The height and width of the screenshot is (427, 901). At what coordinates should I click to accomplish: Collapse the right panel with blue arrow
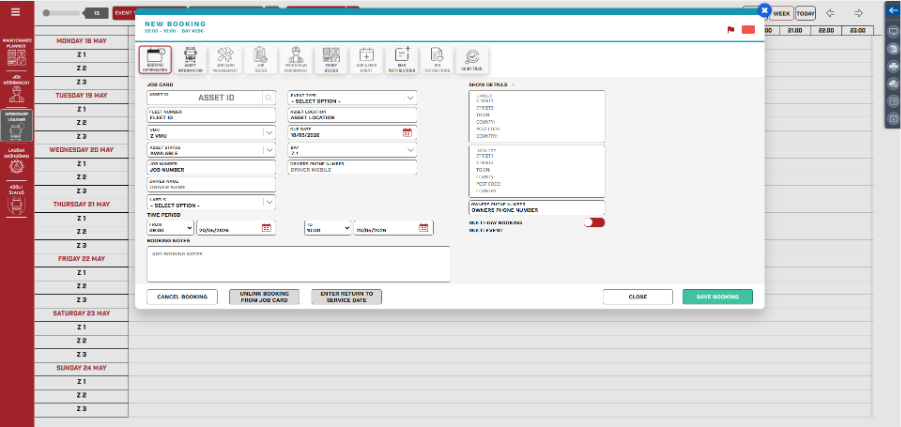[x=892, y=10]
